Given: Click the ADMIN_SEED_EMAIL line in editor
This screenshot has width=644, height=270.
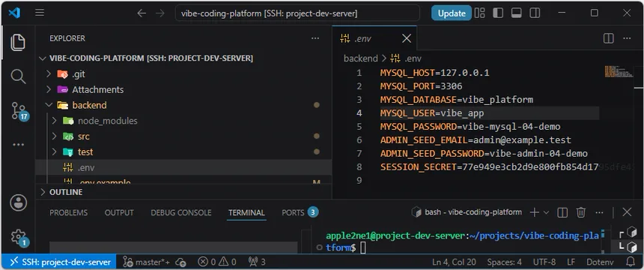Looking at the screenshot, I should click(x=476, y=140).
